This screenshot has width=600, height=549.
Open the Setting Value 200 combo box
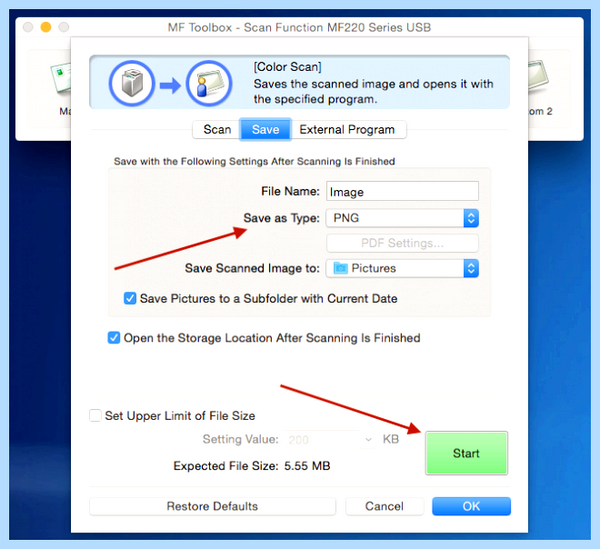pos(330,440)
